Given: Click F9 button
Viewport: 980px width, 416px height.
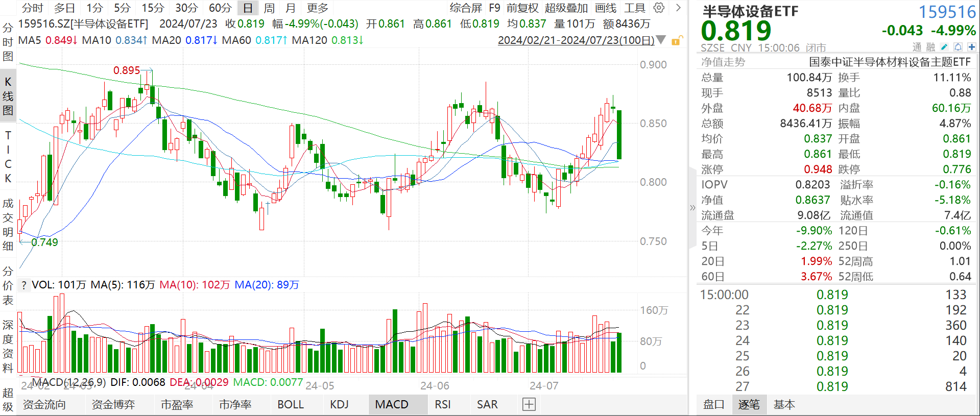Looking at the screenshot, I should pyautogui.click(x=494, y=8).
